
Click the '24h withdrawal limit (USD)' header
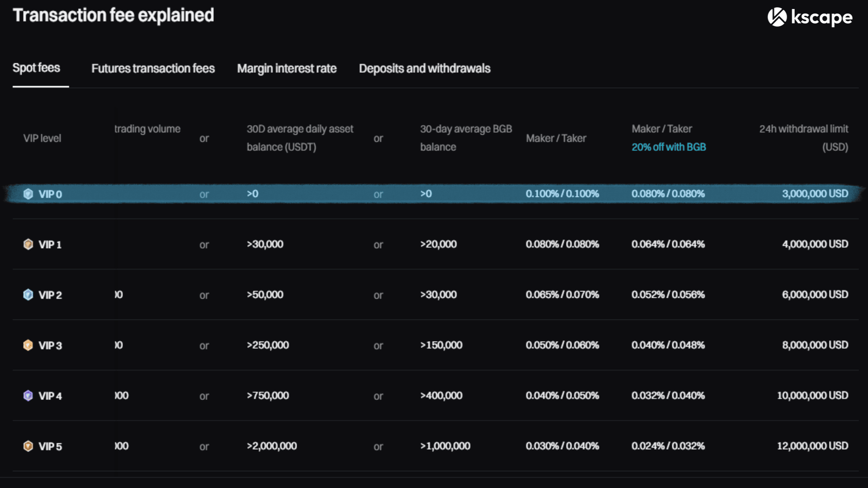pos(804,138)
